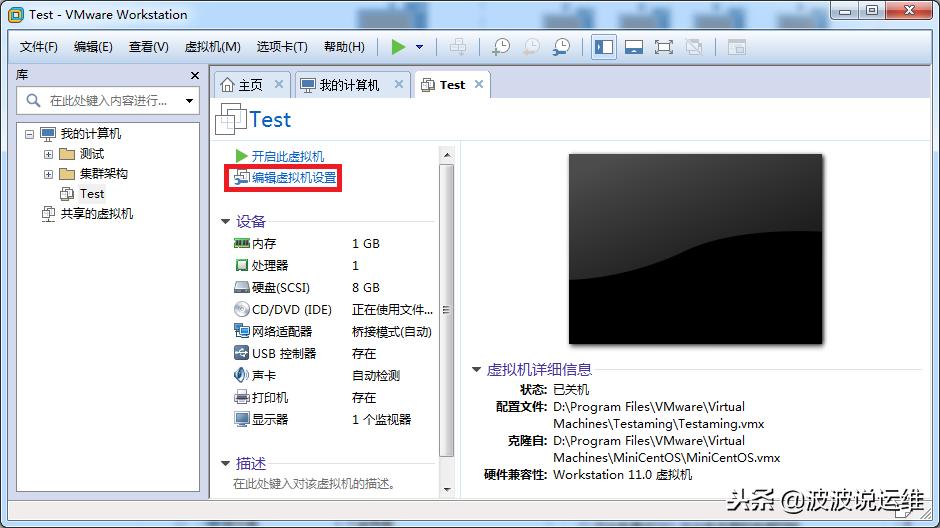Click the 打印机 printer device icon

(x=242, y=397)
